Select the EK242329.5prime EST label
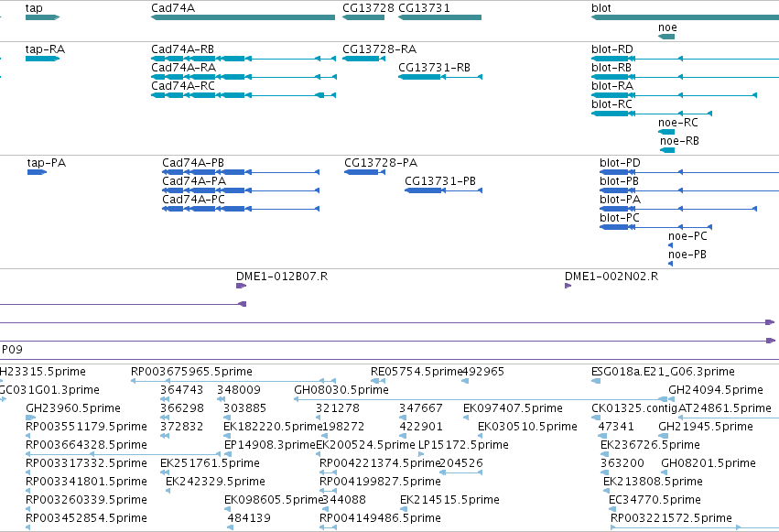 point(215,482)
